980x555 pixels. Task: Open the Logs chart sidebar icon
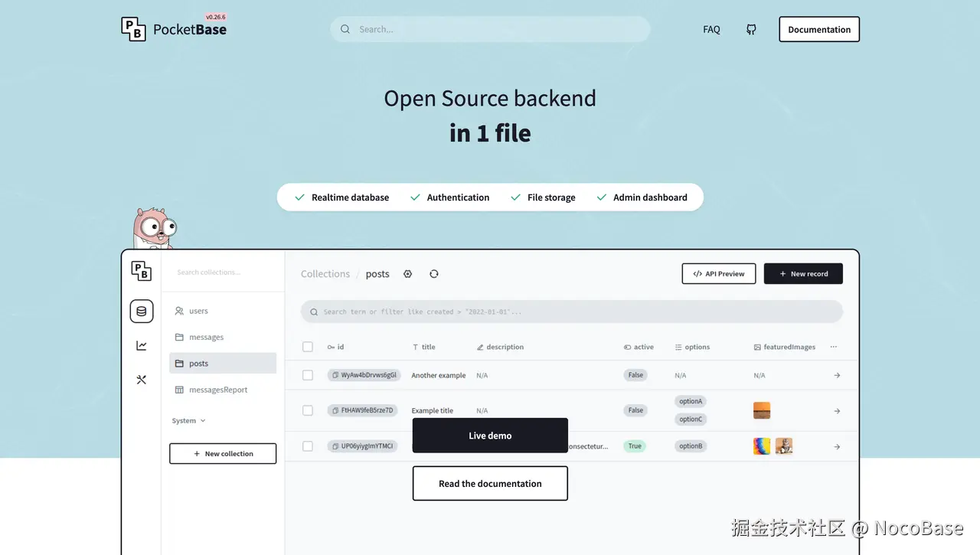click(142, 346)
